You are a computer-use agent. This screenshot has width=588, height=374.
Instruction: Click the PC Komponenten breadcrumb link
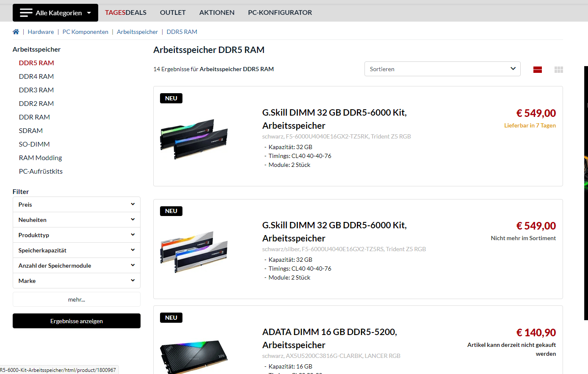point(86,32)
